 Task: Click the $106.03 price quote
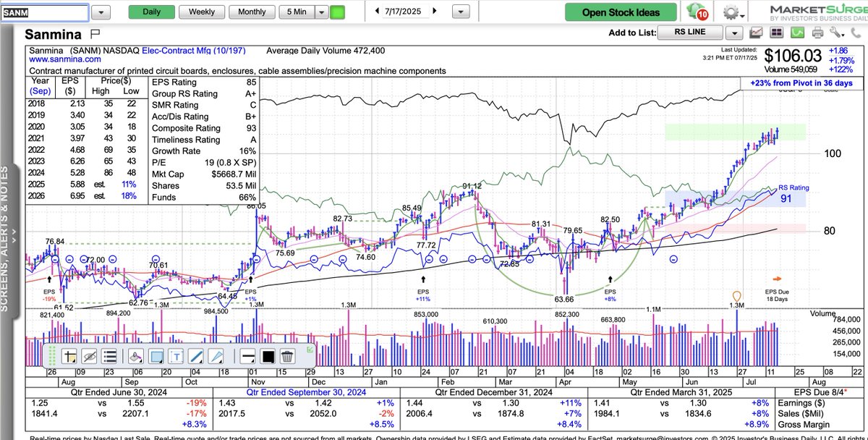793,55
